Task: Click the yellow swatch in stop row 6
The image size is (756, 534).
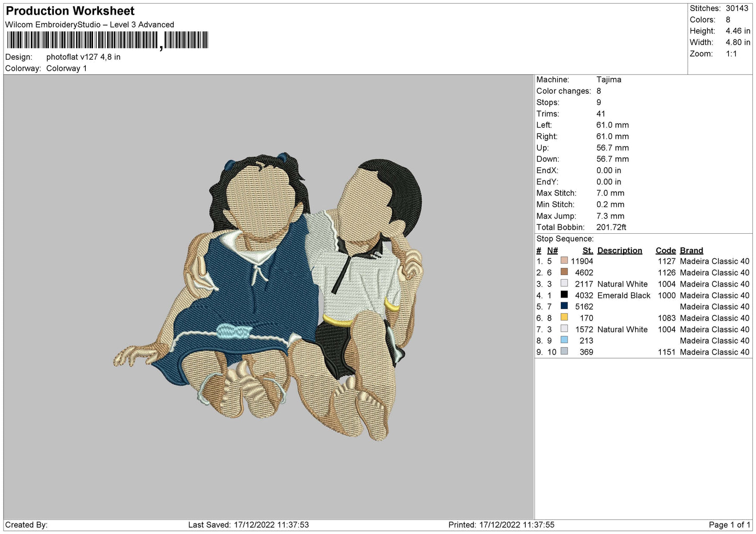Action: point(564,317)
